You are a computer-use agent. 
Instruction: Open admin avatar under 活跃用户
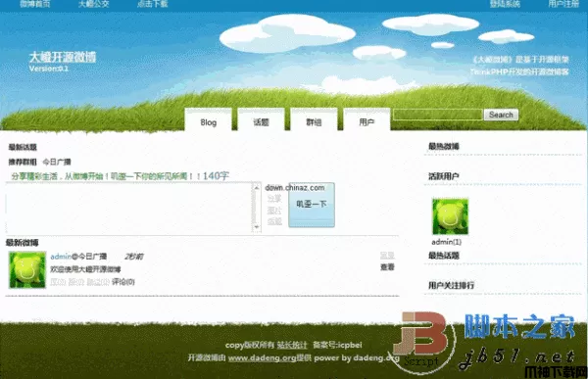pyautogui.click(x=450, y=216)
